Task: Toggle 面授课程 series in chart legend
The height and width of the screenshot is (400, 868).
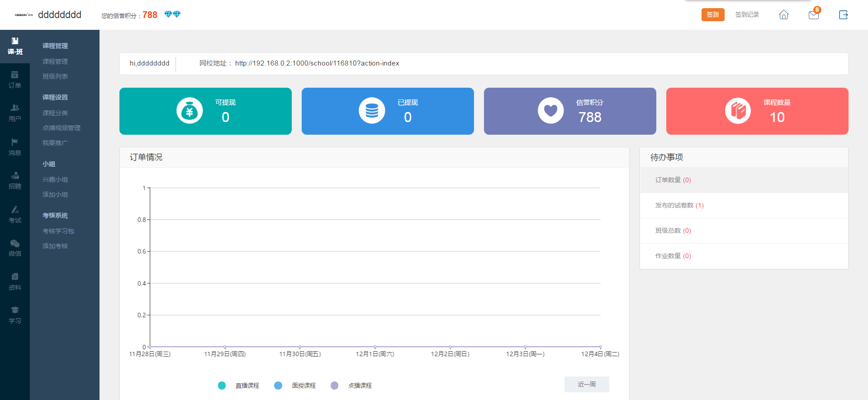Action: click(295, 386)
